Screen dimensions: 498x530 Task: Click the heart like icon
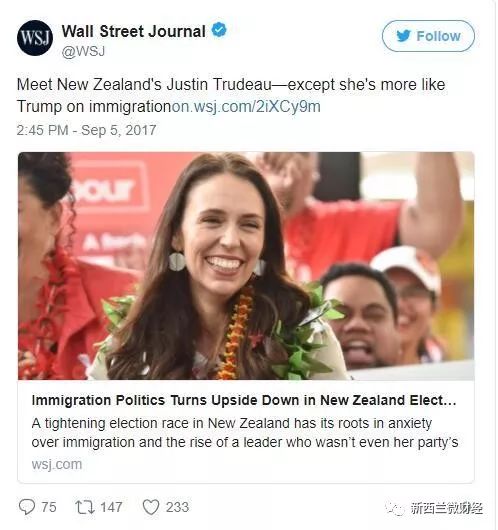[x=151, y=507]
